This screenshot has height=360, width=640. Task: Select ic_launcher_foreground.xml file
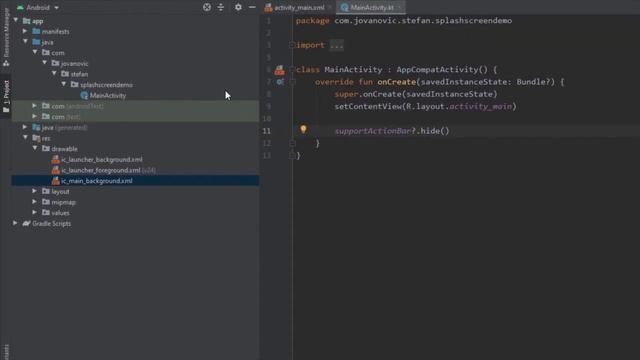click(100, 170)
